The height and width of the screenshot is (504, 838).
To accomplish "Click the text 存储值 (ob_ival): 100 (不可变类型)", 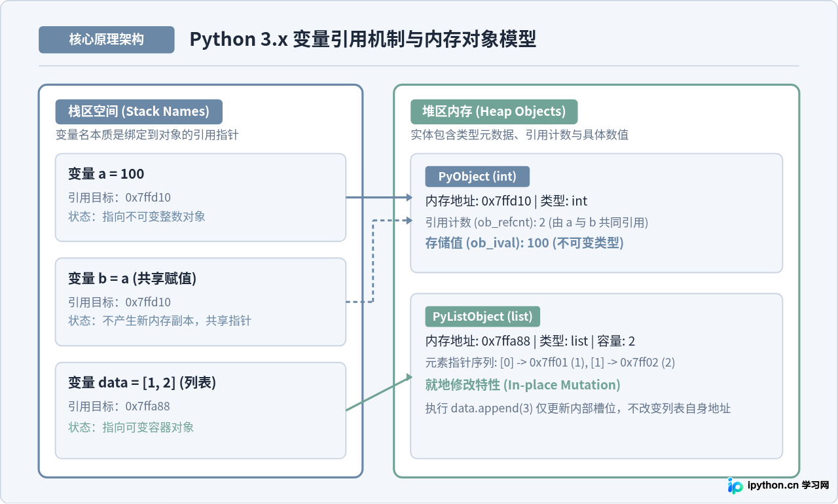I will 524,243.
